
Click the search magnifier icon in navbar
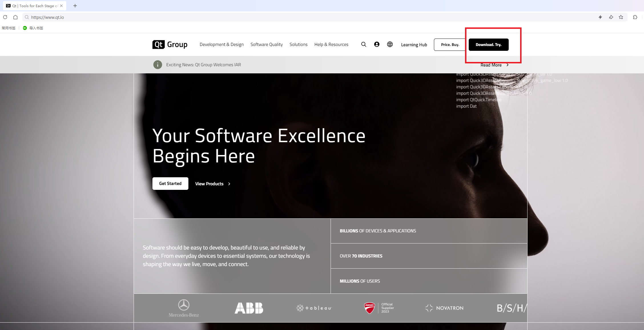click(363, 44)
